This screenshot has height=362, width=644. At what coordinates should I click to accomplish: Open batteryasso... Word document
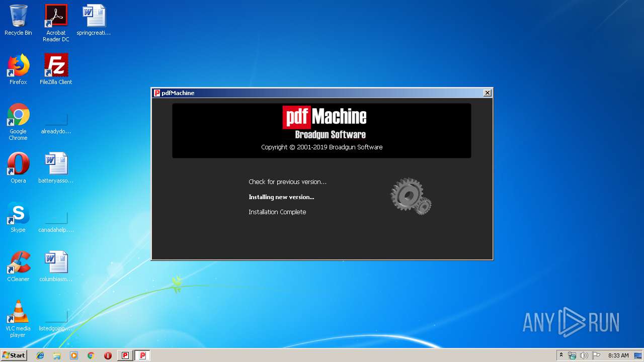pos(56,168)
